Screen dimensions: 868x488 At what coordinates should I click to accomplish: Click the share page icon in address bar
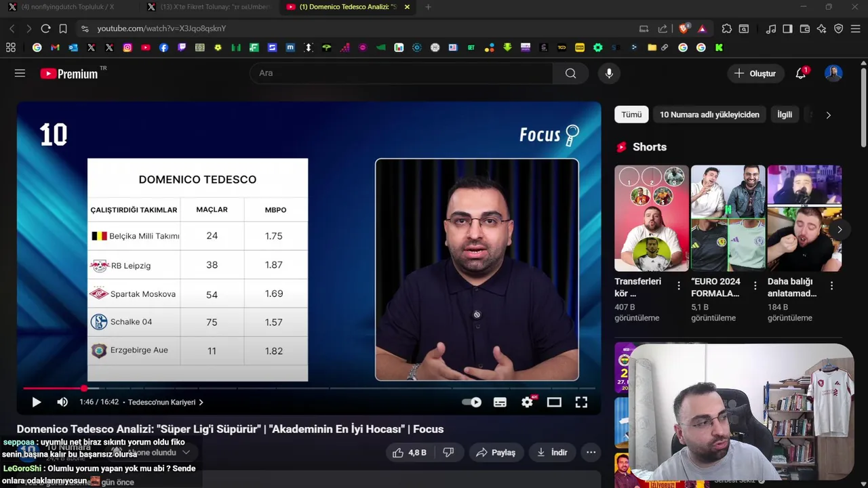pos(663,28)
